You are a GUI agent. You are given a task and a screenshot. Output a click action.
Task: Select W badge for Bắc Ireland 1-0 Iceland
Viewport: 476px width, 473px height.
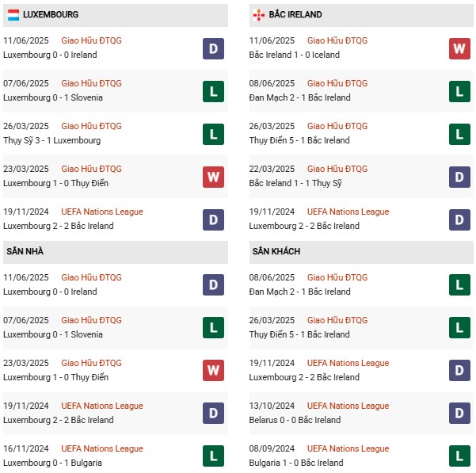pyautogui.click(x=459, y=48)
